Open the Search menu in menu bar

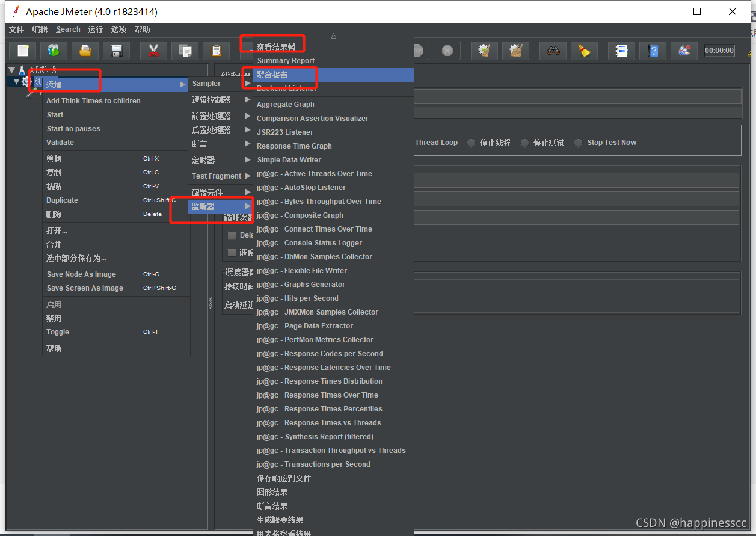[69, 29]
